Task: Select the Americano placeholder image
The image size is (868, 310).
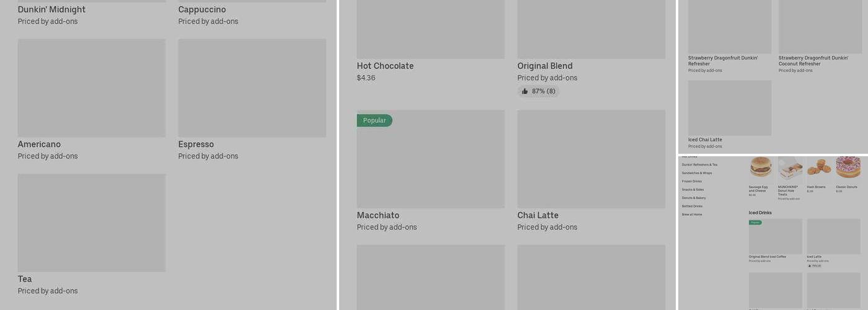Action: pyautogui.click(x=92, y=88)
